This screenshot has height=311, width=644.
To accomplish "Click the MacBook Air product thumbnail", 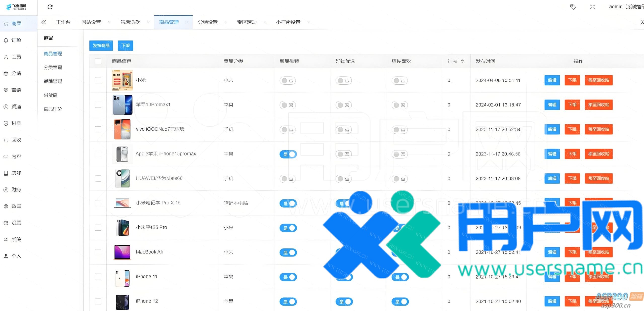I will [122, 252].
